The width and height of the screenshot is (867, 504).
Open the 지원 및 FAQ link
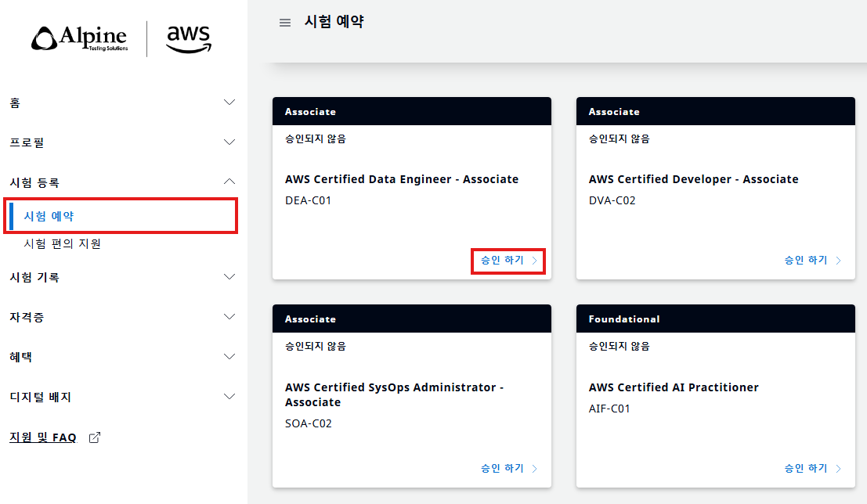43,437
